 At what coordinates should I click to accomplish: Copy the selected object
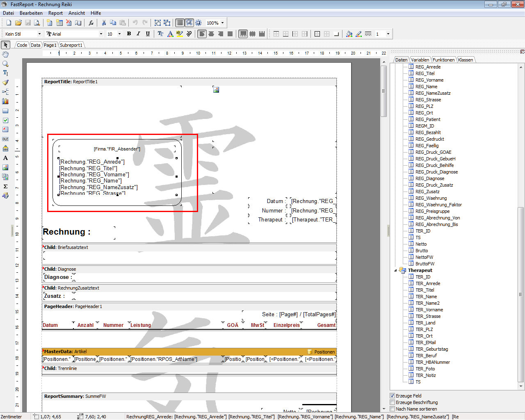113,23
